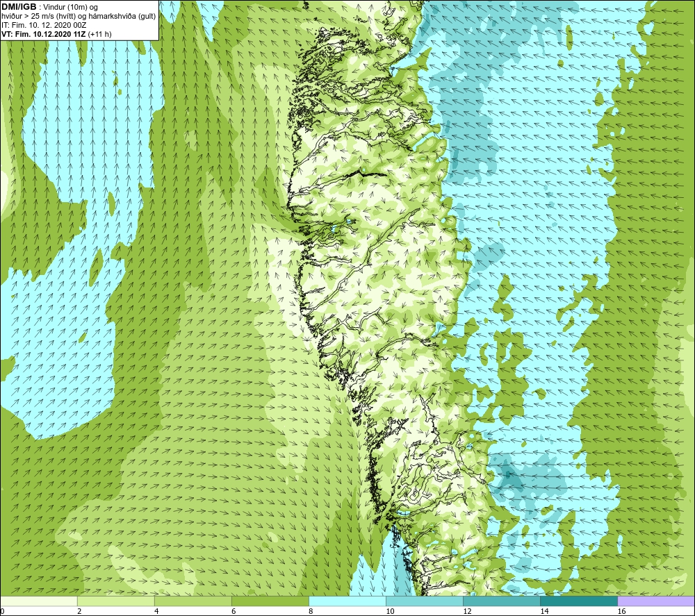695x616 pixels.
Task: Click the line "hviður > 25 m/s (hvítt) og hámarkshviða (gult)"
Action: pyautogui.click(x=79, y=17)
